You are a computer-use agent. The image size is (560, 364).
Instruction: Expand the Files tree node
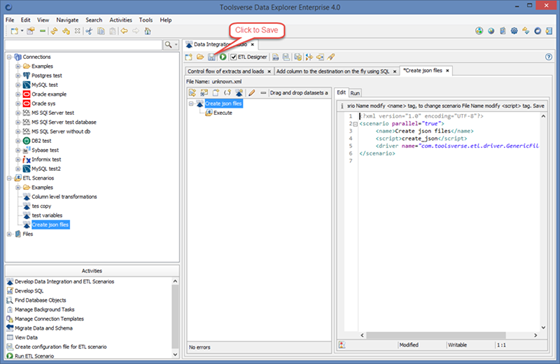pyautogui.click(x=9, y=234)
